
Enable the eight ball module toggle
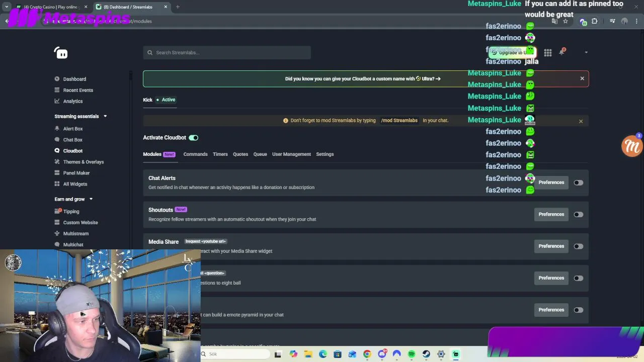click(x=578, y=278)
